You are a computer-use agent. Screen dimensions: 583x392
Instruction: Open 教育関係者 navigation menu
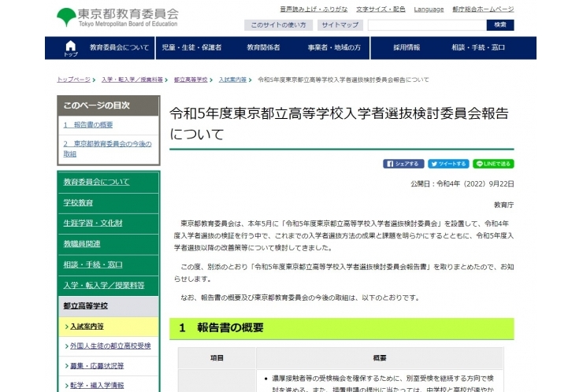pos(263,47)
